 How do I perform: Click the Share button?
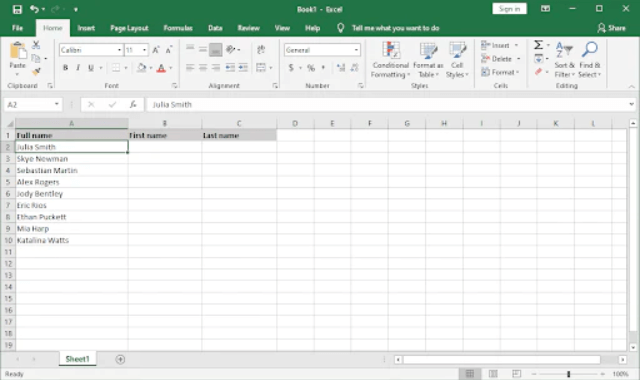point(611,28)
